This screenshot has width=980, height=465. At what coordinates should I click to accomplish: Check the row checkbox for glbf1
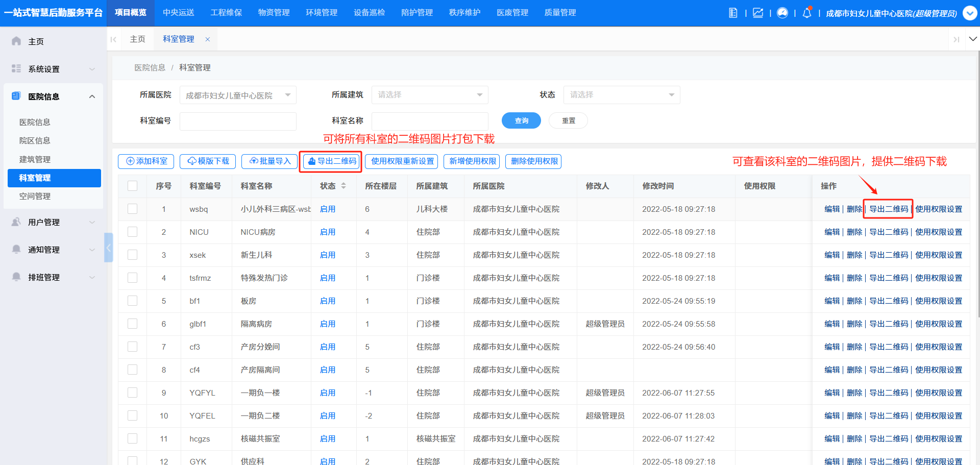coord(133,324)
